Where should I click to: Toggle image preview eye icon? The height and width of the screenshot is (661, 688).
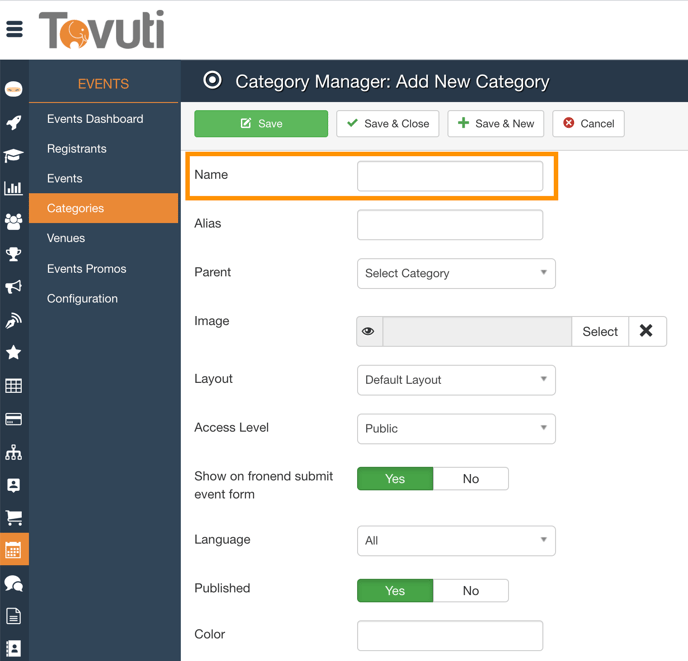click(369, 332)
